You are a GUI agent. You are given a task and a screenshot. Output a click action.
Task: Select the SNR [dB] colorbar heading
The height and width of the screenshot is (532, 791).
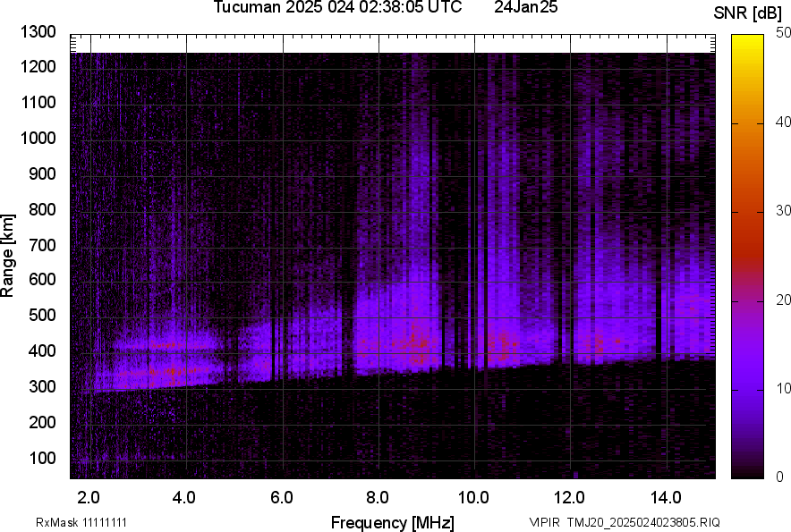748,13
